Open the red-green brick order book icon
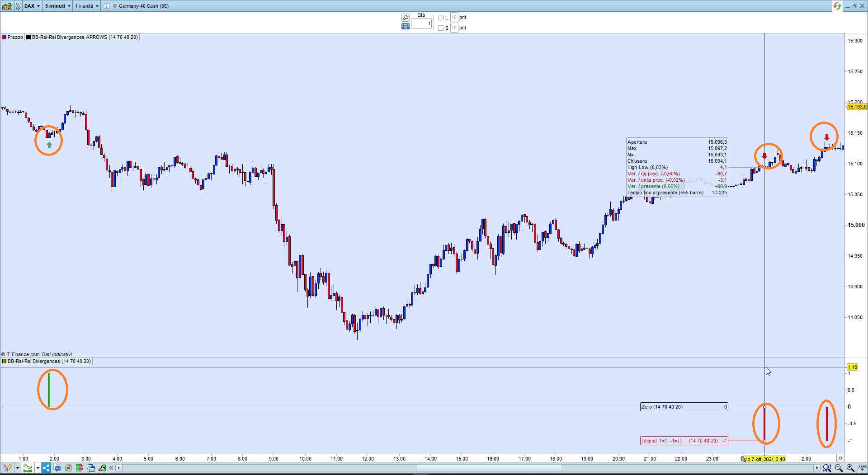868x475 pixels. [x=80, y=468]
